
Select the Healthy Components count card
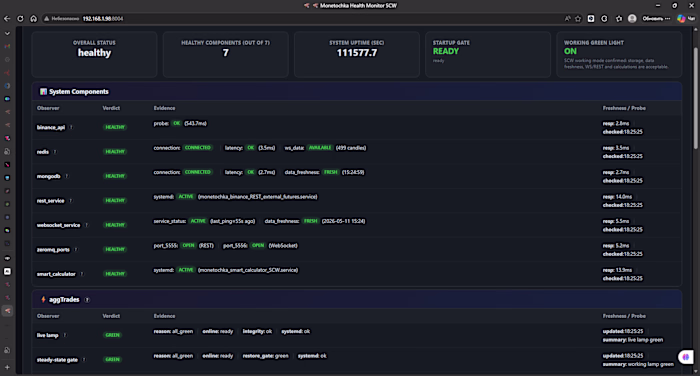tap(225, 54)
